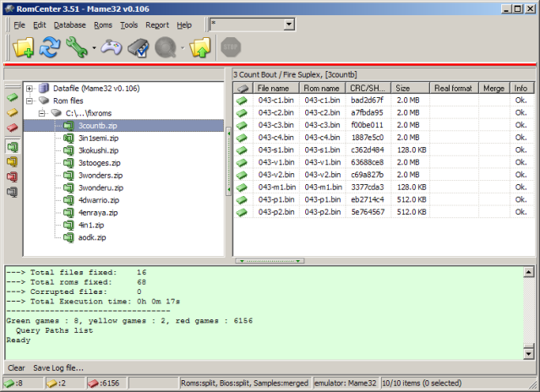Sort by the Merge column header
The width and height of the screenshot is (540, 392).
[x=494, y=88]
